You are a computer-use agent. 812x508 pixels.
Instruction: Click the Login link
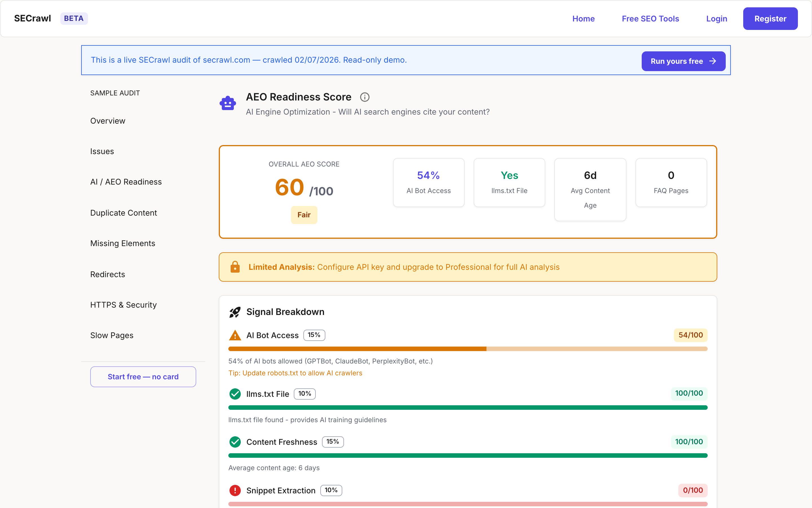point(717,18)
